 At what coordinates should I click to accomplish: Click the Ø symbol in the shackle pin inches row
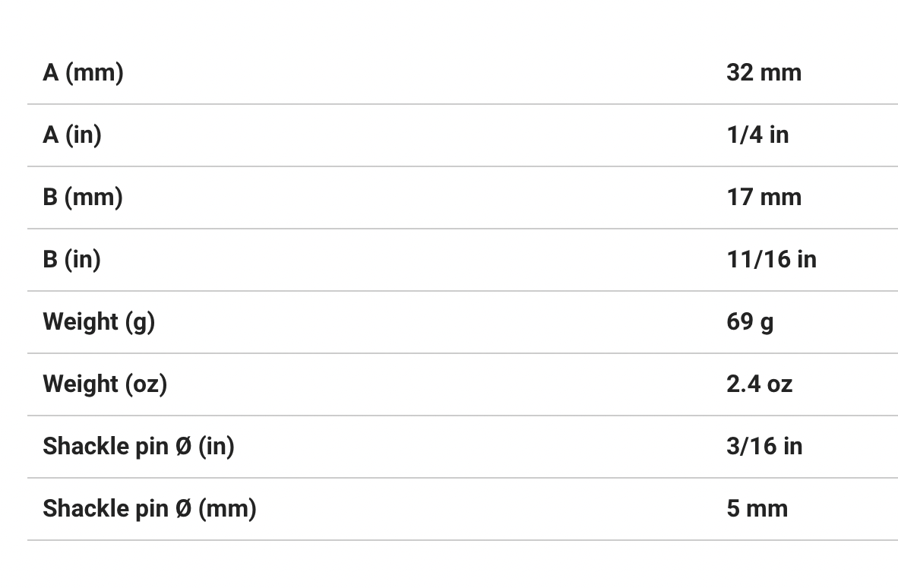coord(183,447)
